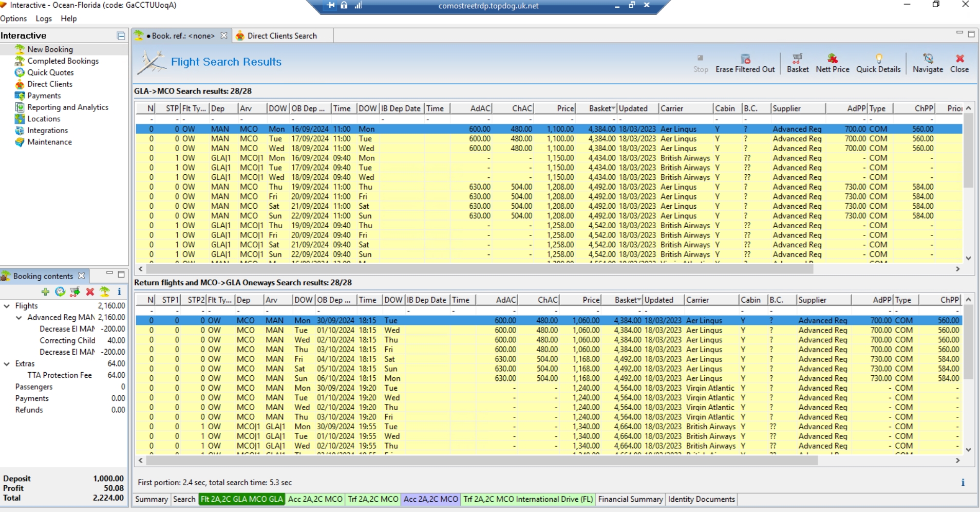Click the cart arrow icon in Booking contents
The image size is (980, 512).
click(x=75, y=291)
